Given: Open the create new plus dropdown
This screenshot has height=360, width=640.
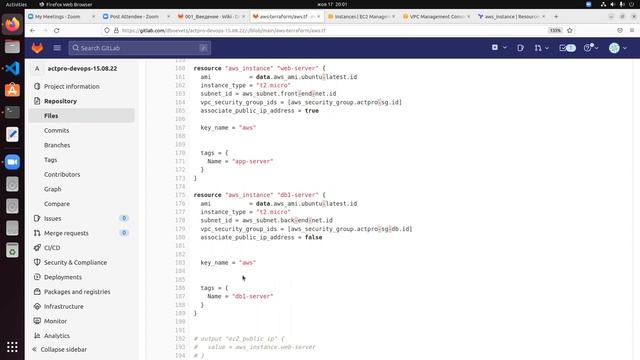Looking at the screenshot, I should [499, 48].
